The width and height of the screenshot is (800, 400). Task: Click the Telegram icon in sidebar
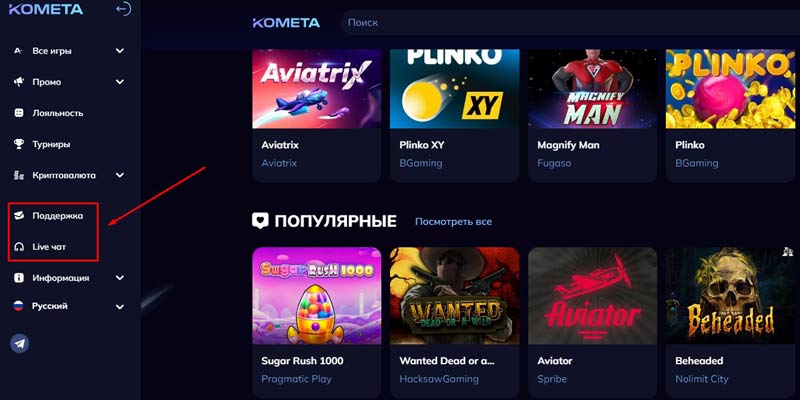click(x=19, y=343)
